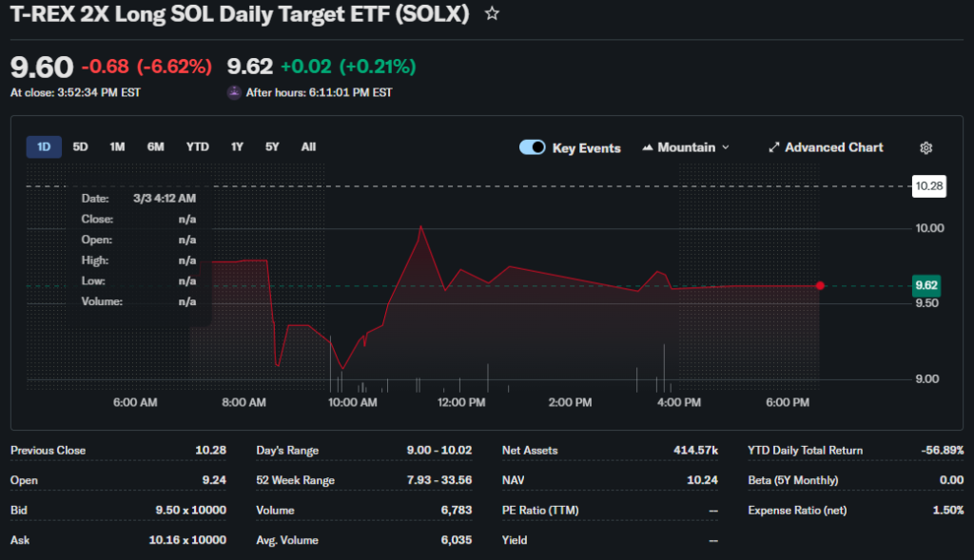Click the red current price dot on chart
Screen dimensions: 974x560
pyautogui.click(x=820, y=285)
